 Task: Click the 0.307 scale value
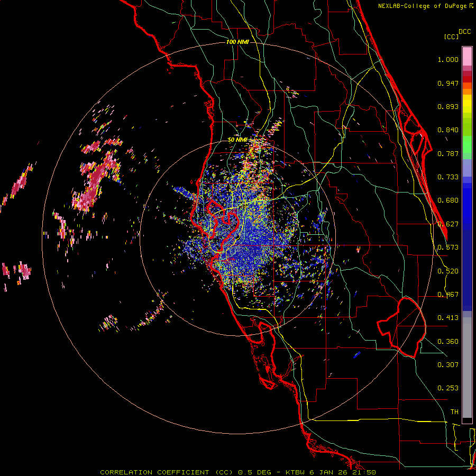pos(448,365)
